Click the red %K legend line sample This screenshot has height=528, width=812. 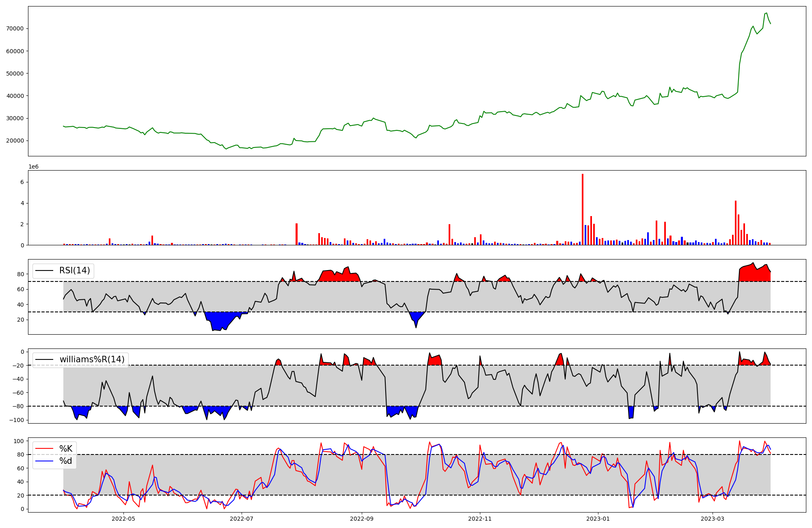(x=44, y=449)
